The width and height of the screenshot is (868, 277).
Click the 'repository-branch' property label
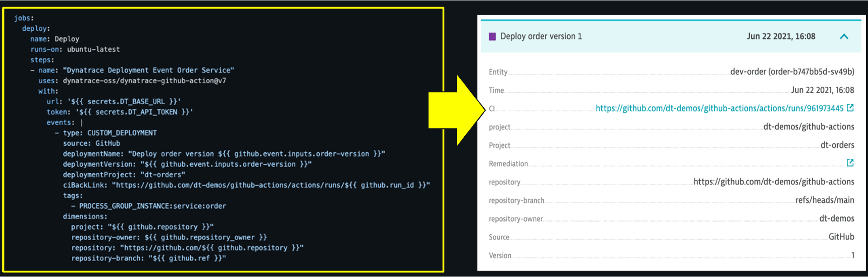click(516, 201)
